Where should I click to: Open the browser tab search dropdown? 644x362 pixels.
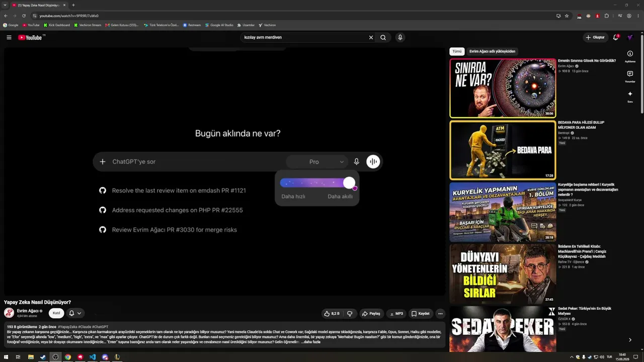coord(5,5)
